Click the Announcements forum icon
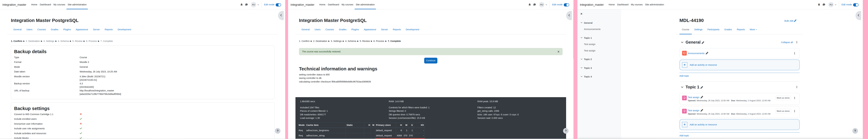This screenshot has height=139, width=868. (684, 53)
